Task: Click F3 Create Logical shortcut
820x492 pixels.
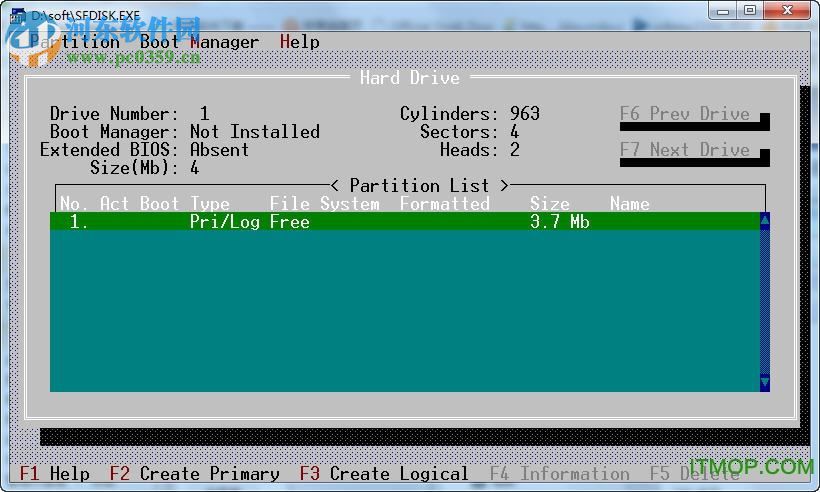Action: 384,474
